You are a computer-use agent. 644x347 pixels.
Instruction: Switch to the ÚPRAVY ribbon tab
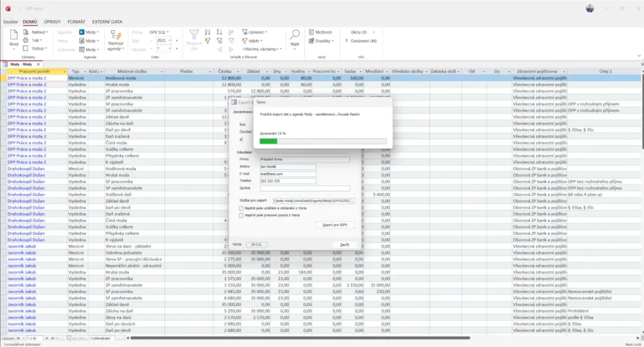click(52, 21)
